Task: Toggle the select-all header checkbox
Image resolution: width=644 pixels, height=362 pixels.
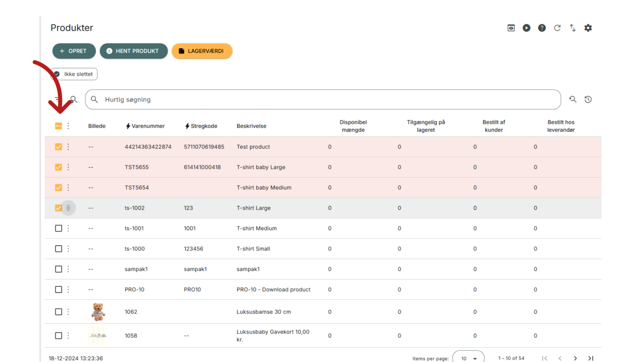Action: point(58,126)
